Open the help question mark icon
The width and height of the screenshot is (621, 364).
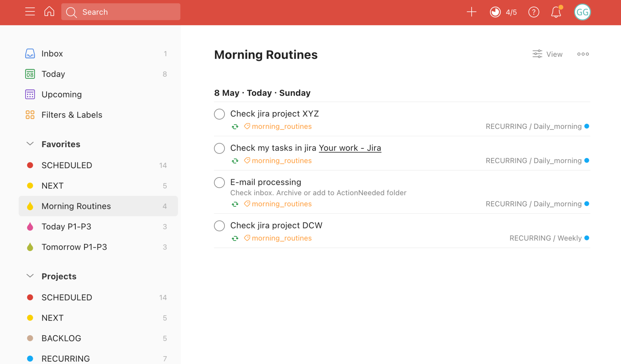533,12
